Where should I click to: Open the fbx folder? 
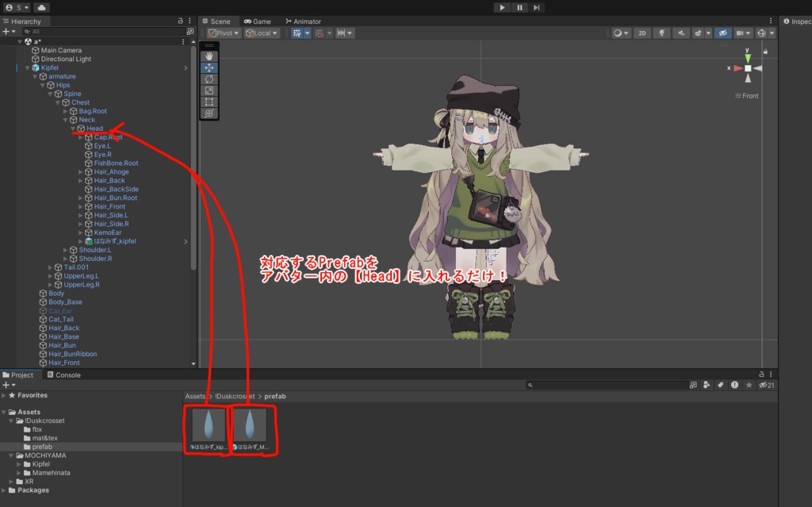pyautogui.click(x=36, y=429)
